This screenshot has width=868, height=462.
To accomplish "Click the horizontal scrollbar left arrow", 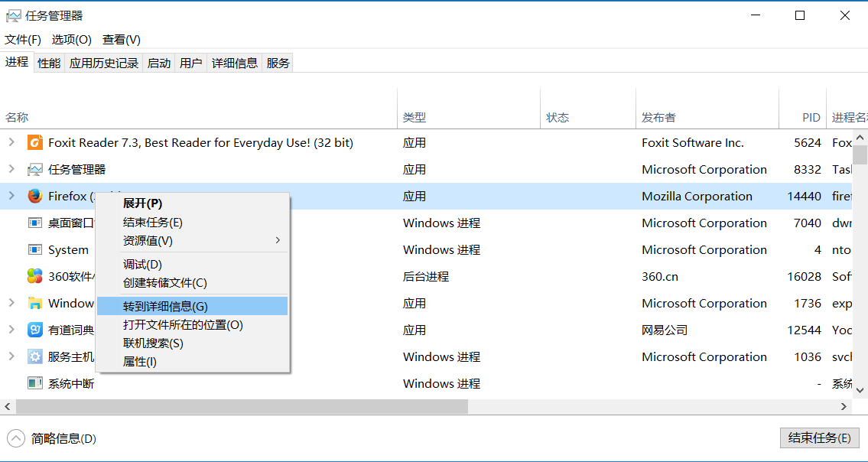I will [x=8, y=407].
